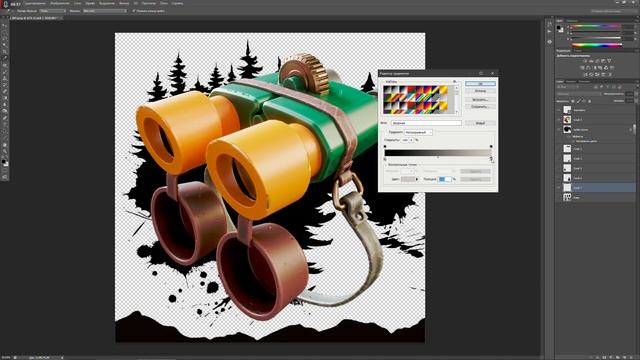
Task: Toggle lock image pixels brush icon
Action: coord(579,101)
